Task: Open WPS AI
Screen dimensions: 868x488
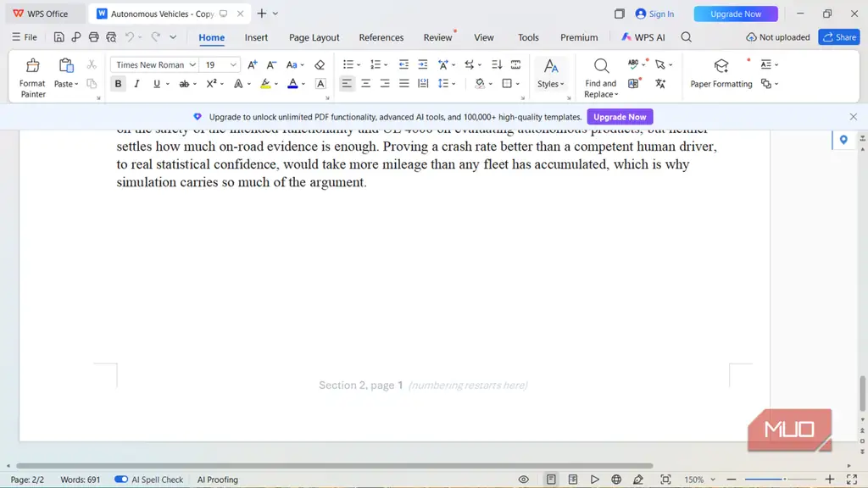Action: click(643, 37)
